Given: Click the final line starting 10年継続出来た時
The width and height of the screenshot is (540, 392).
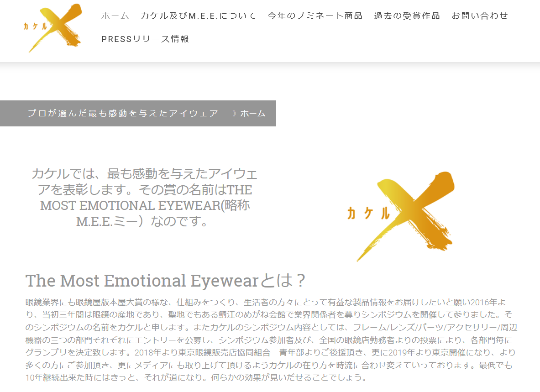Looking at the screenshot, I should coord(196,377).
